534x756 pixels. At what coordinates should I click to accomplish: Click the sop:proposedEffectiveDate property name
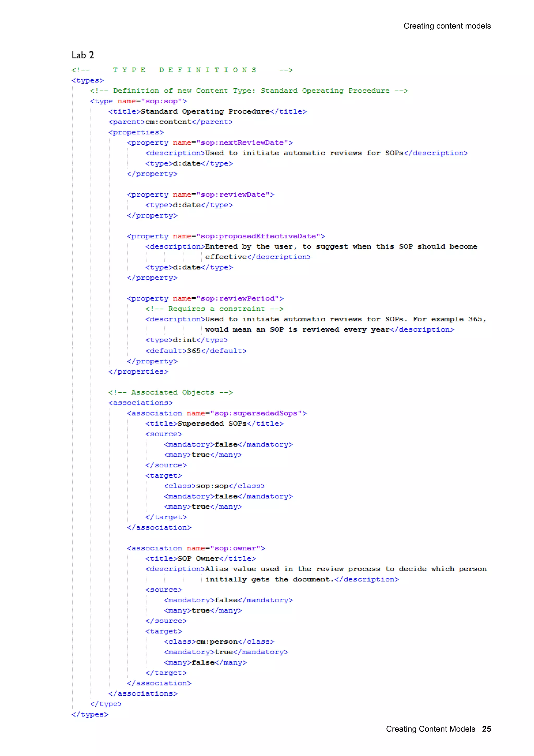coord(258,236)
